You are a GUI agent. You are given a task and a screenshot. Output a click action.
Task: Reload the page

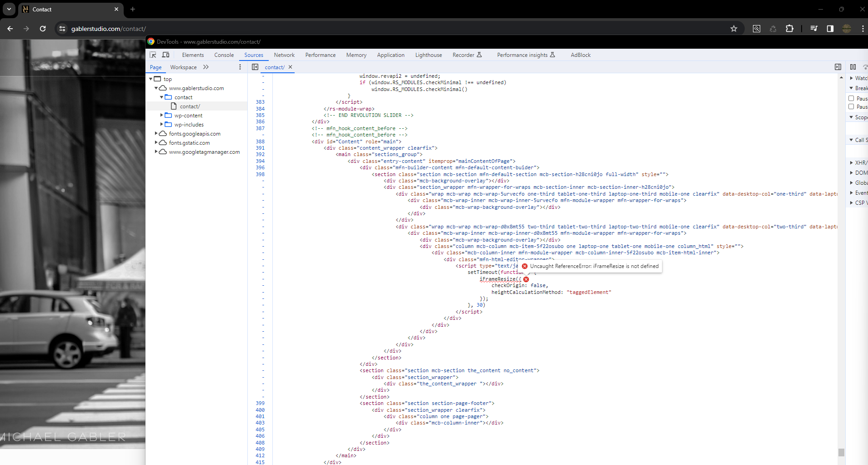[43, 29]
